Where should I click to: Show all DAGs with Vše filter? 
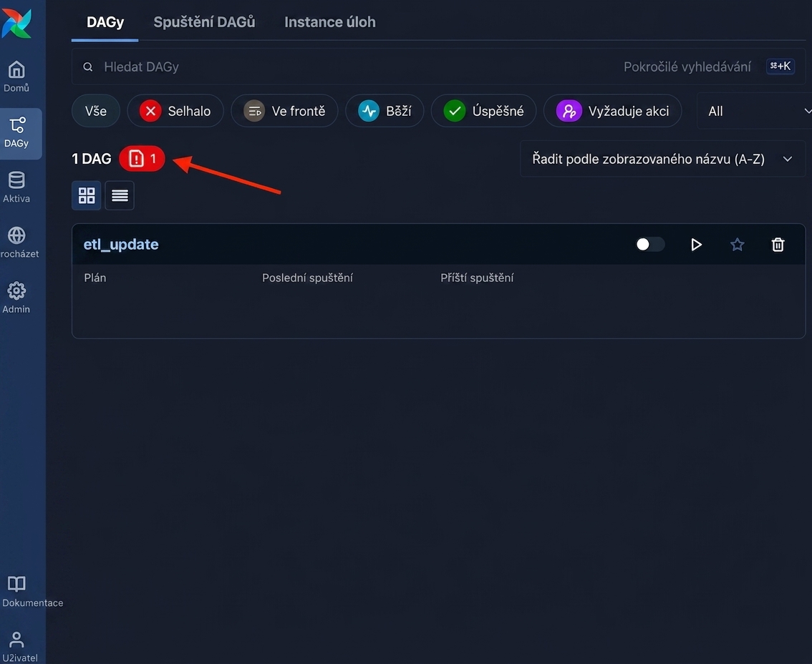click(x=96, y=111)
